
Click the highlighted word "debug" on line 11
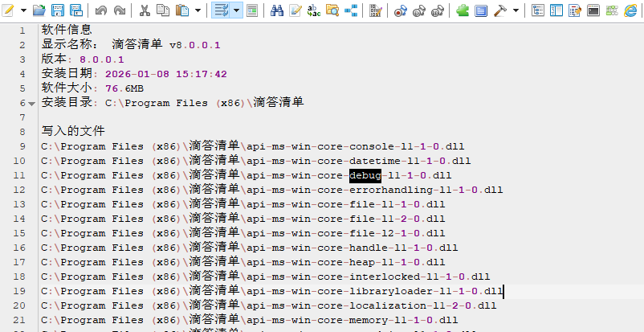pos(365,175)
